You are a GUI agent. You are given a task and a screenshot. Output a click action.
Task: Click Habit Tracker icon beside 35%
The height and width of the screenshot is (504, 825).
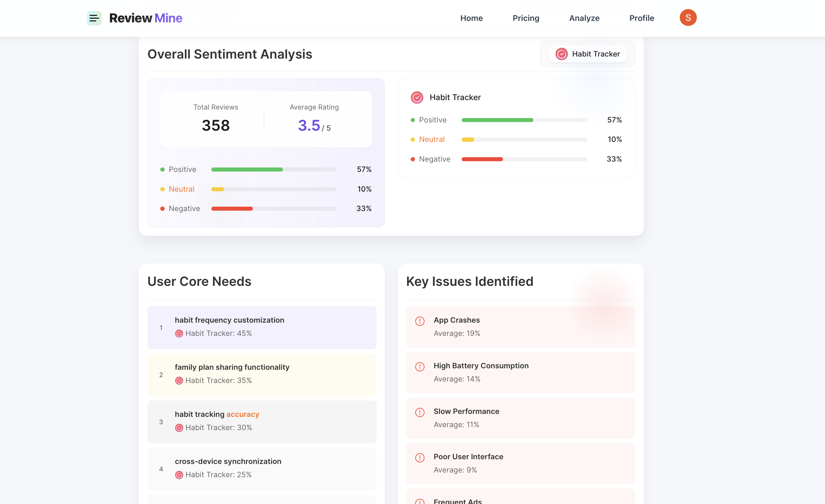(x=179, y=381)
